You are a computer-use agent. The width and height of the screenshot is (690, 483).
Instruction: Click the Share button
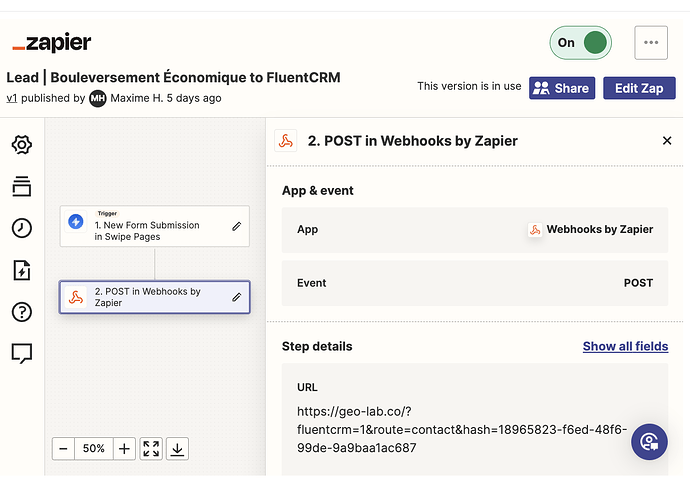click(562, 88)
